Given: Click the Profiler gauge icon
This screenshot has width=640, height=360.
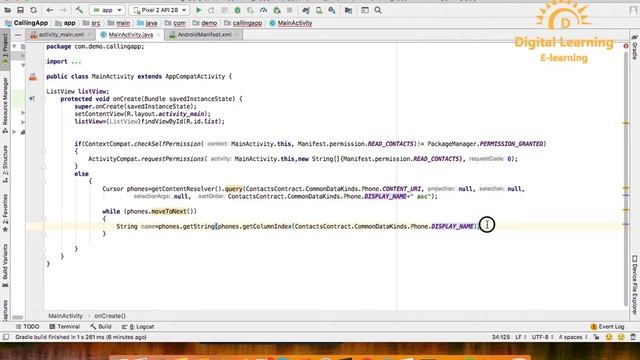Looking at the screenshot, I should pos(263,10).
